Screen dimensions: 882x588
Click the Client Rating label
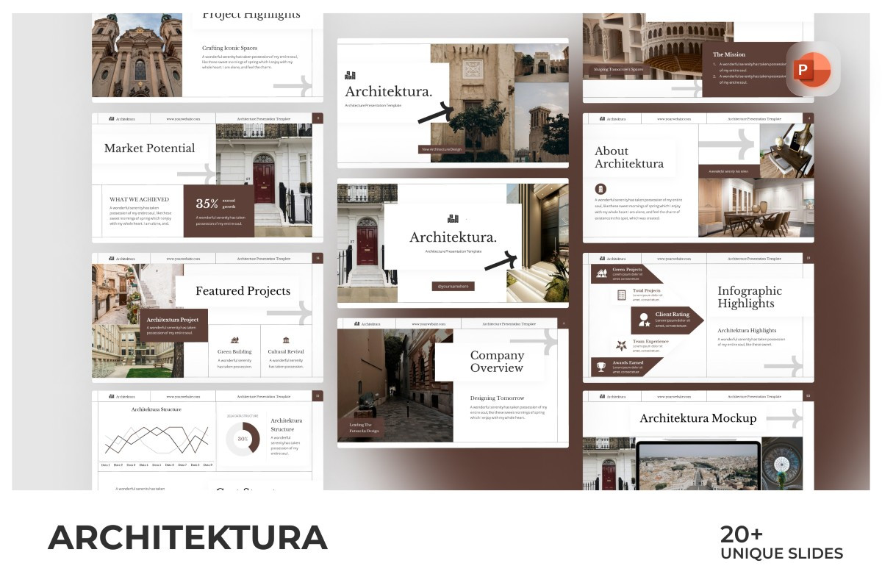point(673,315)
